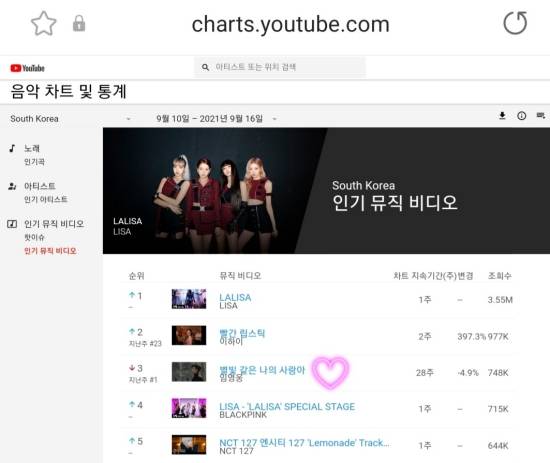Select 인기곡 in the sidebar
The height and width of the screenshot is (463, 550).
click(34, 162)
